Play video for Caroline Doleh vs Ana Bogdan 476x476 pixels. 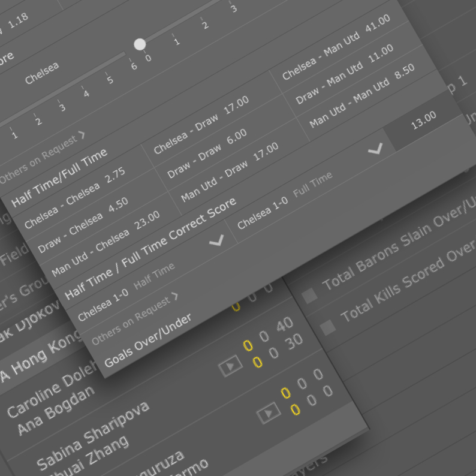230,366
